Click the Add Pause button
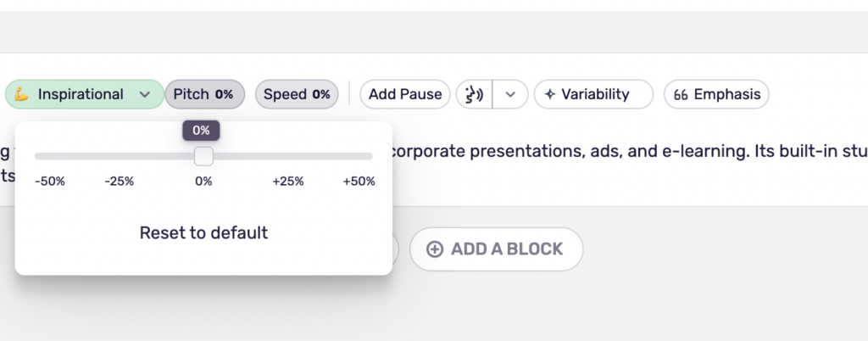Image resolution: width=868 pixels, height=341 pixels. (405, 94)
